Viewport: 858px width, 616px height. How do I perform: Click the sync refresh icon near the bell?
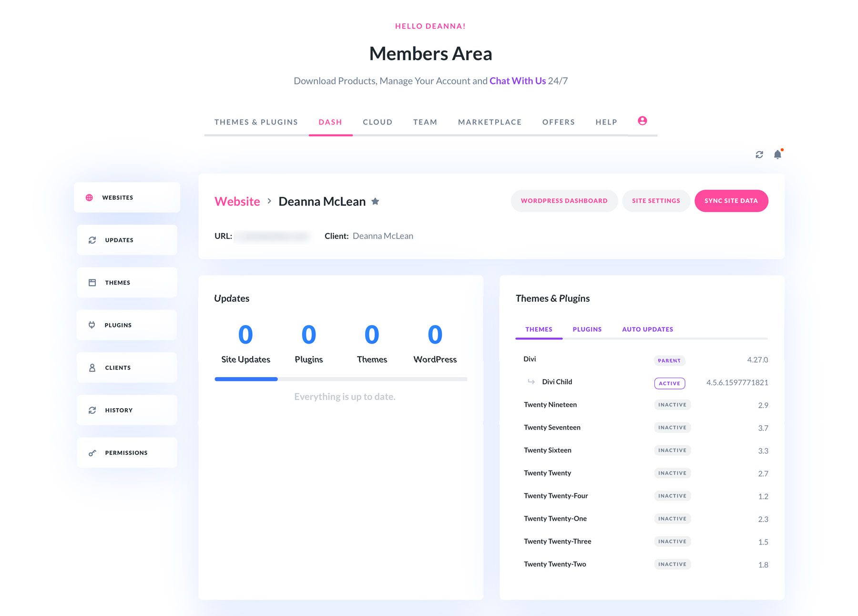(759, 154)
